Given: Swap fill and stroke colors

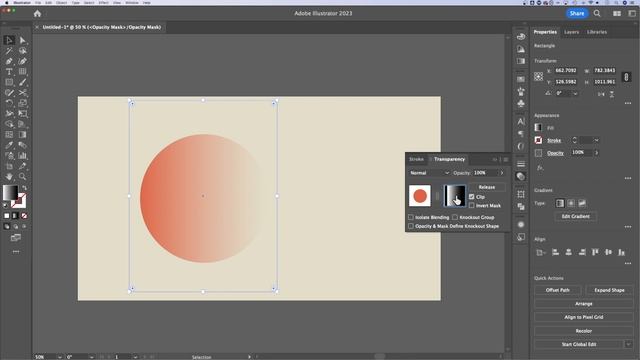Looking at the screenshot, I should tap(24, 188).
